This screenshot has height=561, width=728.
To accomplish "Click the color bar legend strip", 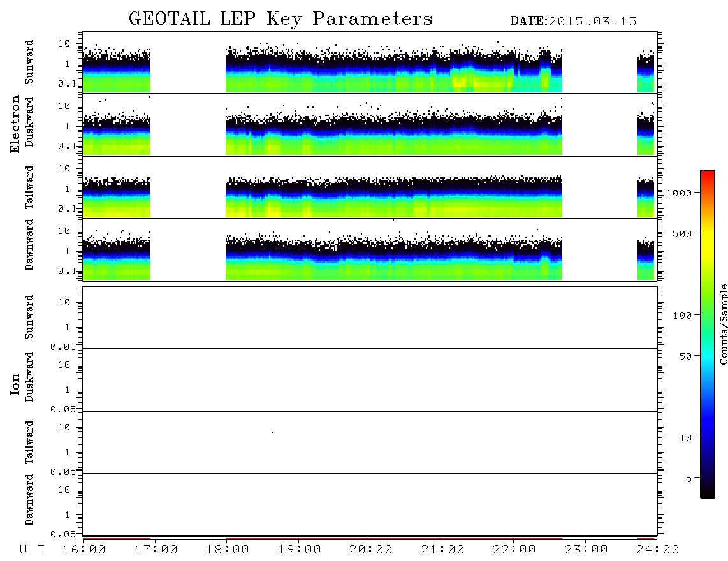I will 708,335.
